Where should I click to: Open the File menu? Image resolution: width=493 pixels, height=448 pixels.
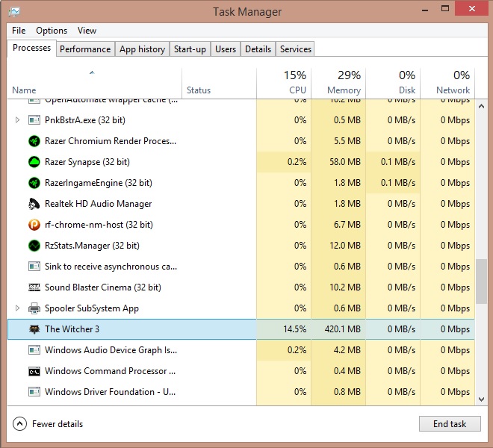click(19, 31)
